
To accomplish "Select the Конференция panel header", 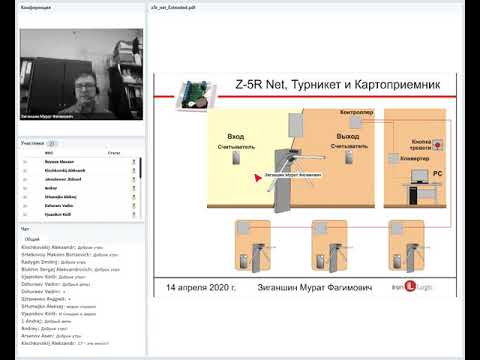I will 36,7.
